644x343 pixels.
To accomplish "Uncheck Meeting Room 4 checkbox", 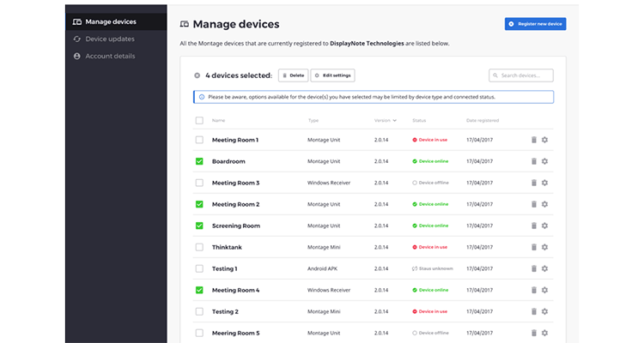I will [x=199, y=290].
